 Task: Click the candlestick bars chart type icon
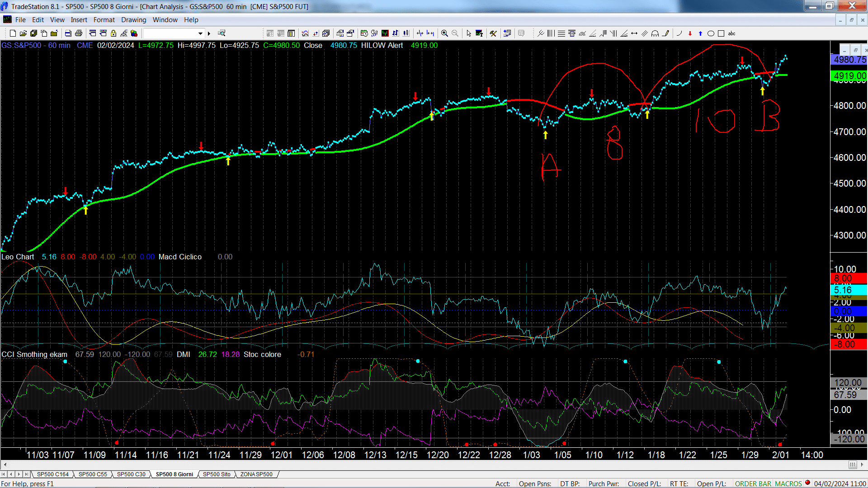coord(406,33)
